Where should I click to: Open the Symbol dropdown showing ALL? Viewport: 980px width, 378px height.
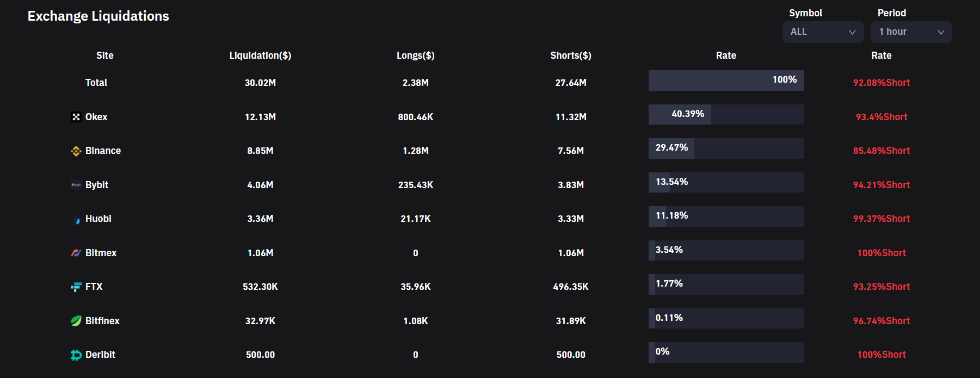[x=823, y=32]
